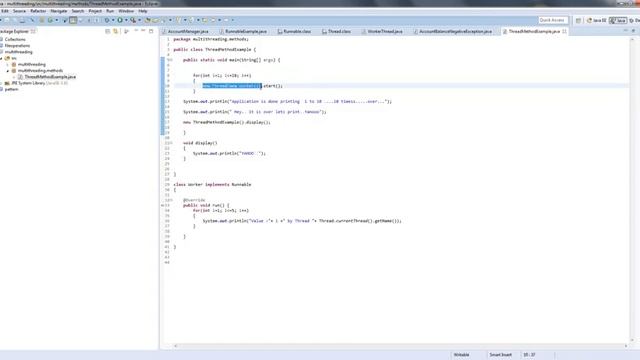
Task: Expand the multithreading package node
Action: (x=8, y=64)
